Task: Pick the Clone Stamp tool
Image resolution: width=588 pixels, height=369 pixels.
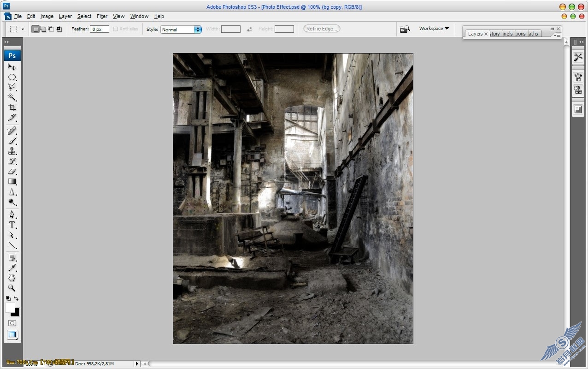Action: click(x=12, y=151)
